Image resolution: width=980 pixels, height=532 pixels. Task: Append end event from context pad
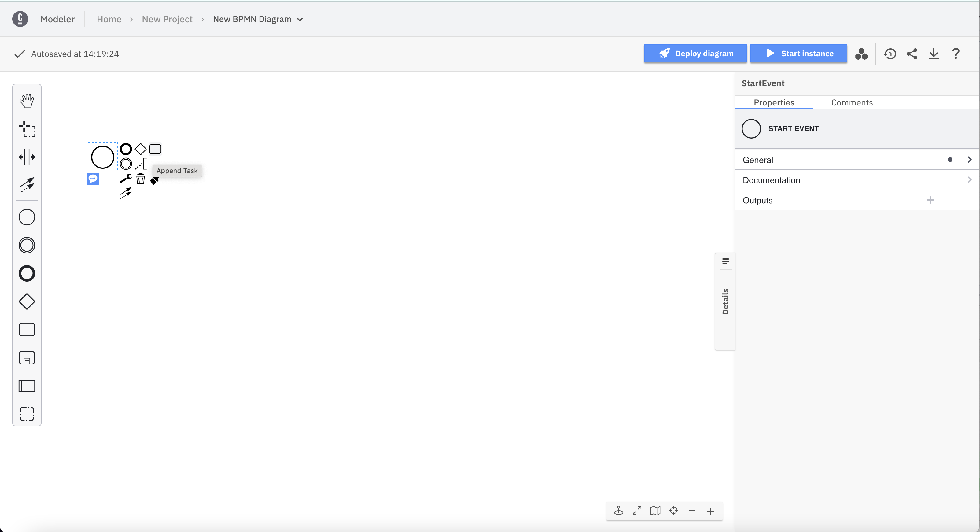point(126,149)
